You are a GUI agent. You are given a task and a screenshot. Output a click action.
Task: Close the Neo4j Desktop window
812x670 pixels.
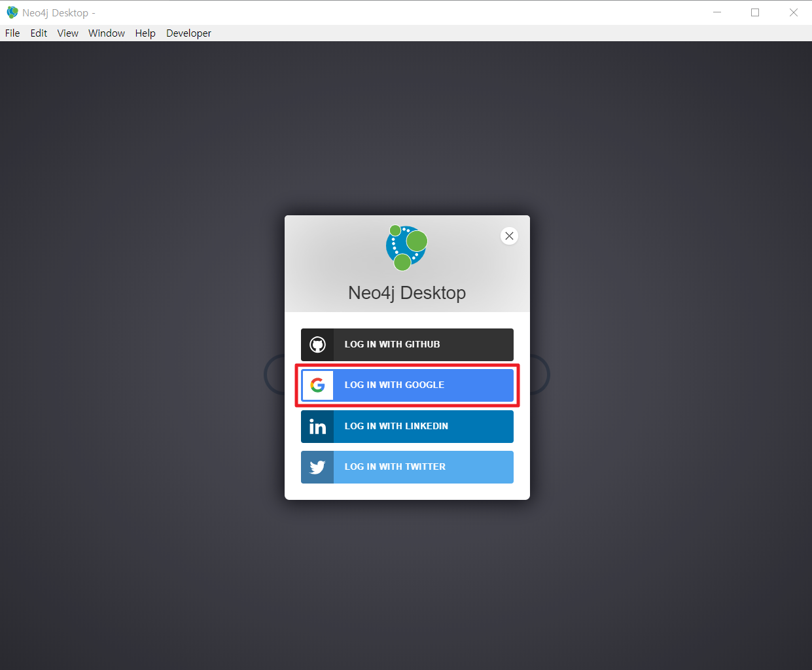(793, 12)
